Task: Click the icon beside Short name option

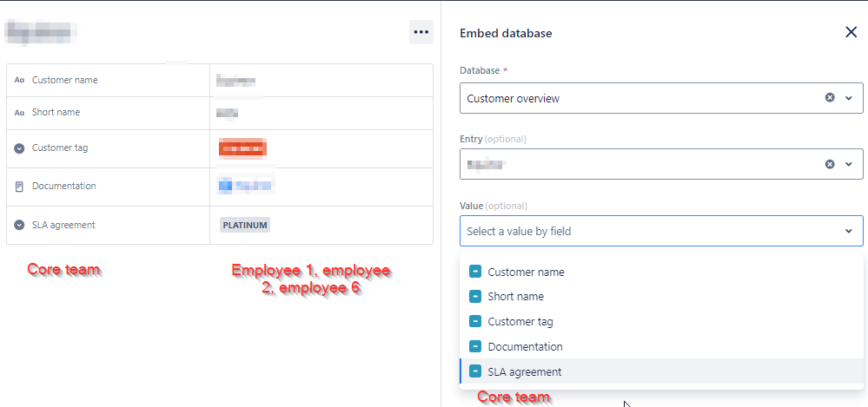Action: point(475,297)
